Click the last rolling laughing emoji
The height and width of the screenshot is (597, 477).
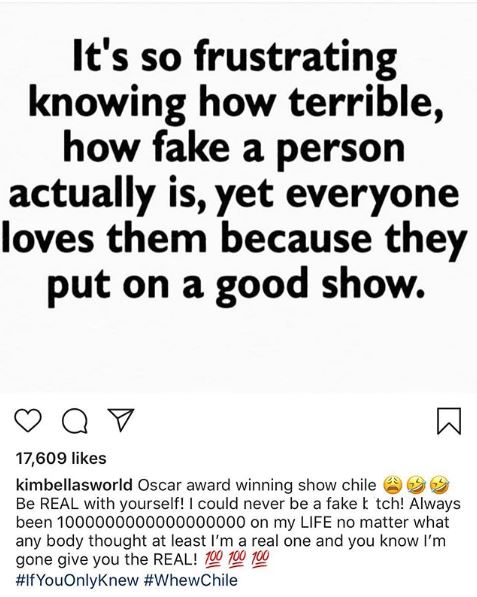(x=439, y=485)
